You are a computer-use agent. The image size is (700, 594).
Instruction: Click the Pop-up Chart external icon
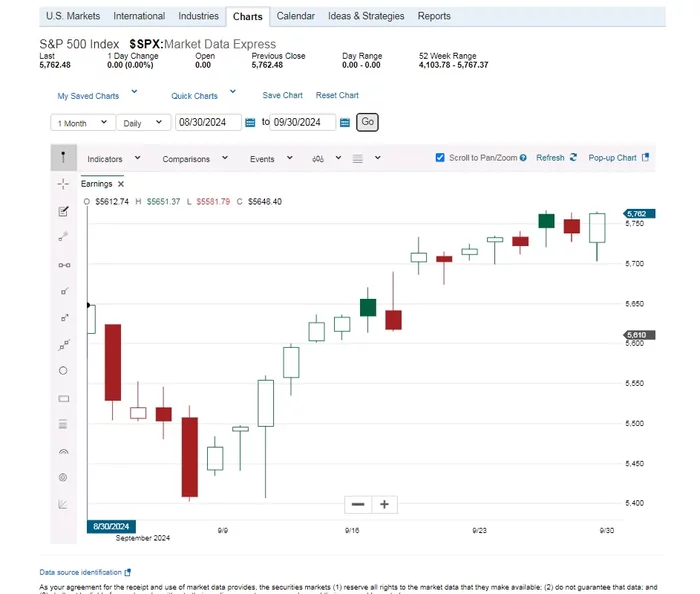645,157
